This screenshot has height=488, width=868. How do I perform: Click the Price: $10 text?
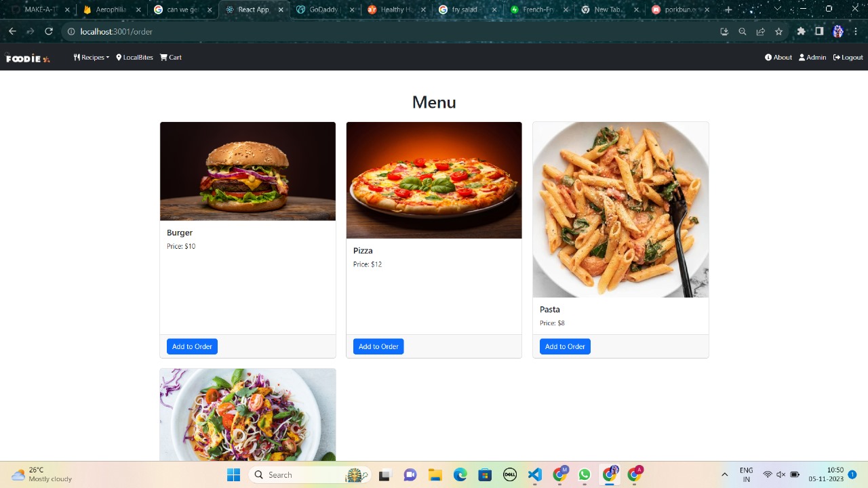(x=181, y=247)
